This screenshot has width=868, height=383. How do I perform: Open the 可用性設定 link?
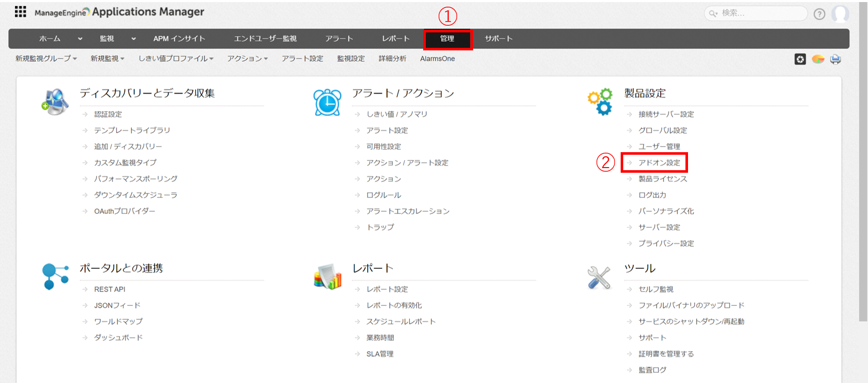[x=384, y=147]
